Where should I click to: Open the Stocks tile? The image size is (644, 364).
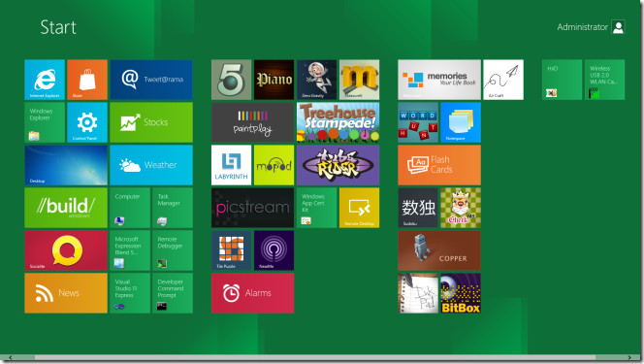tap(151, 122)
